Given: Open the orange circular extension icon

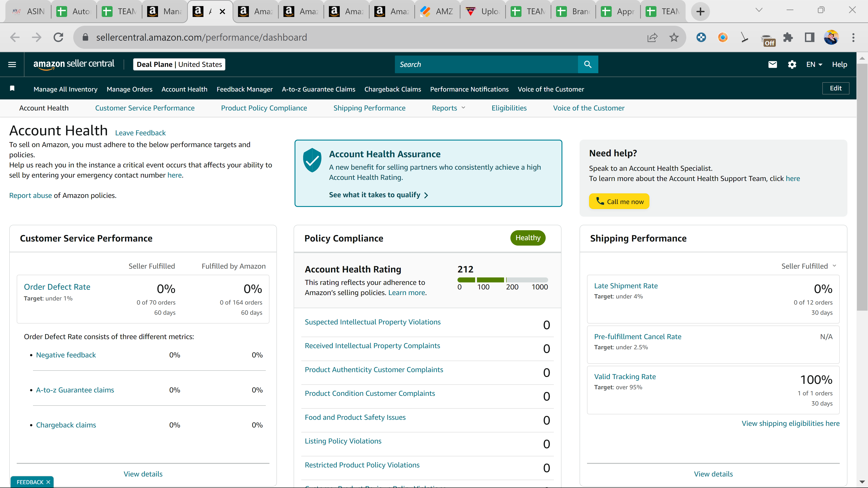Looking at the screenshot, I should (723, 37).
